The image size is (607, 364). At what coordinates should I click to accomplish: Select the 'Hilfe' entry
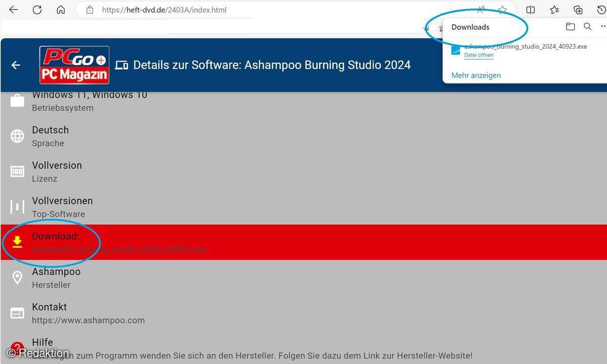42,342
